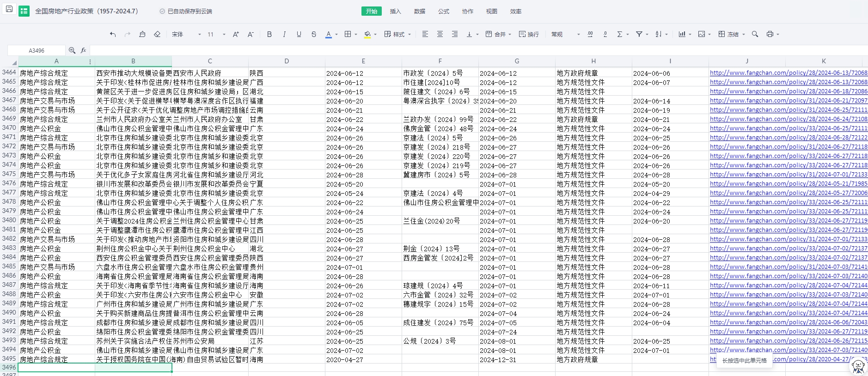Screen dimensions: 868x376
Task: Open find with magnifier search icon
Action: [755, 34]
